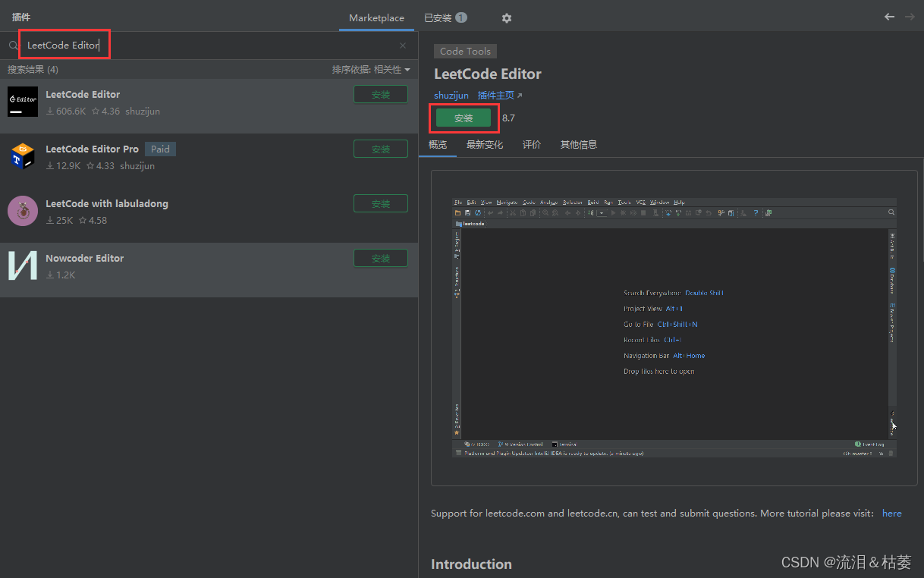The image size is (924, 578).
Task: Click the LeetCode with labuladong logo
Action: coord(23,211)
